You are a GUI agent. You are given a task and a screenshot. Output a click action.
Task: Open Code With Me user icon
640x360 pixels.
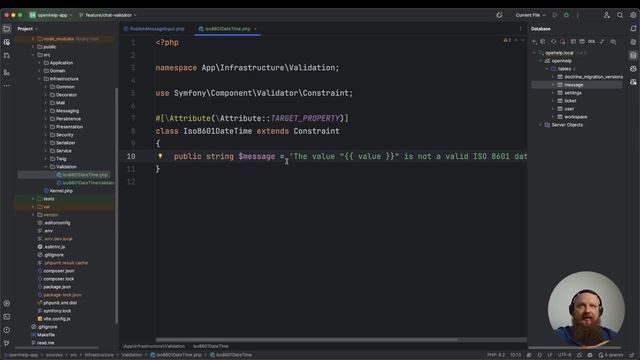tap(607, 15)
